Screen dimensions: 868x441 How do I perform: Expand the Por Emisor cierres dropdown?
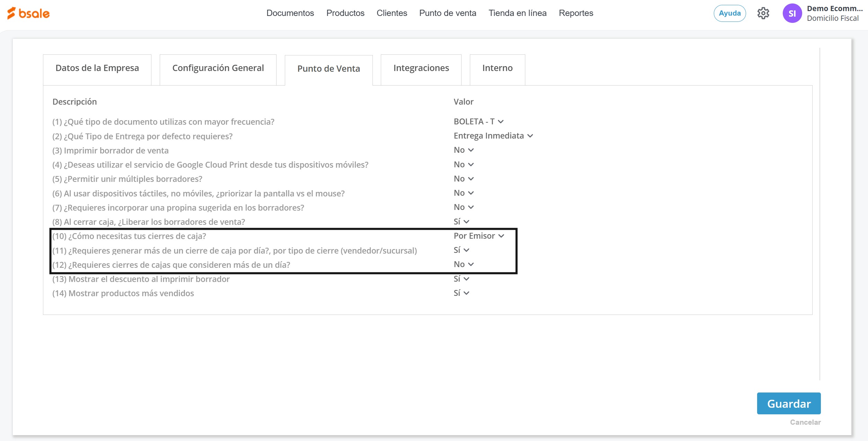click(x=479, y=236)
